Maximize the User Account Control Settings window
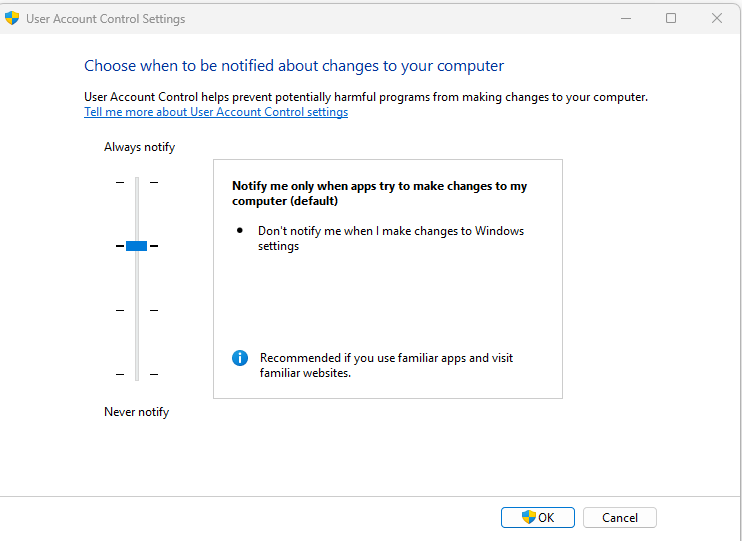The height and width of the screenshot is (541, 742). [671, 18]
